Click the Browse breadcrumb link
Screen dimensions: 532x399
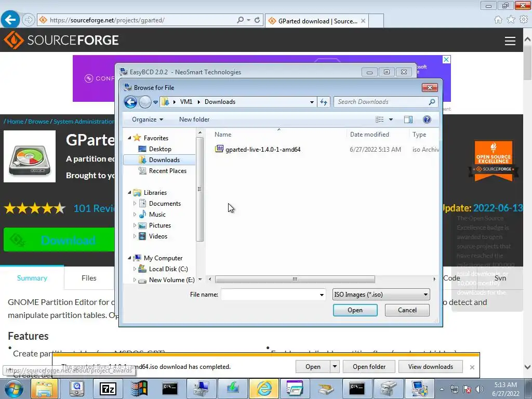click(38, 122)
